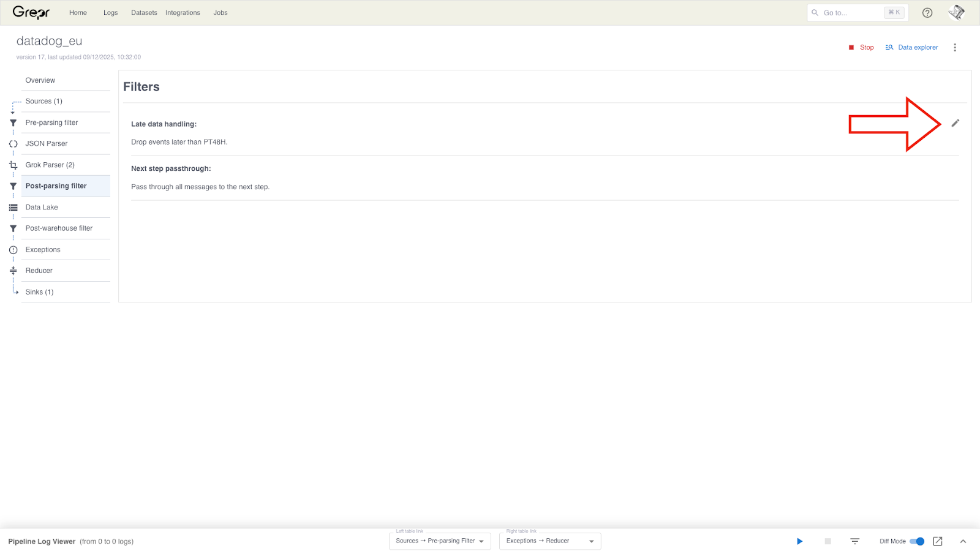Viewport: 980px width, 551px height.
Task: Click the Data explorer icon
Action: point(889,47)
